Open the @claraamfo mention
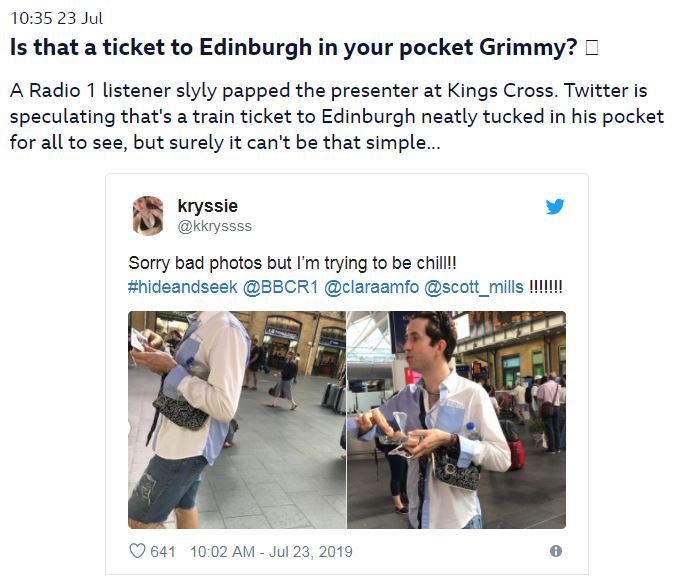This screenshot has width=682, height=576. pos(371,287)
